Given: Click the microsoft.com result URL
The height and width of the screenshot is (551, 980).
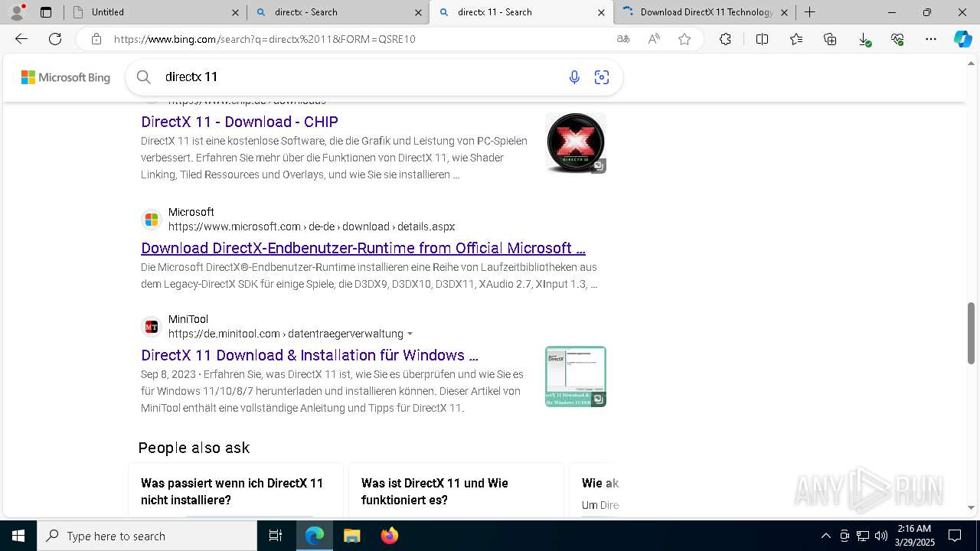Looking at the screenshot, I should [312, 227].
